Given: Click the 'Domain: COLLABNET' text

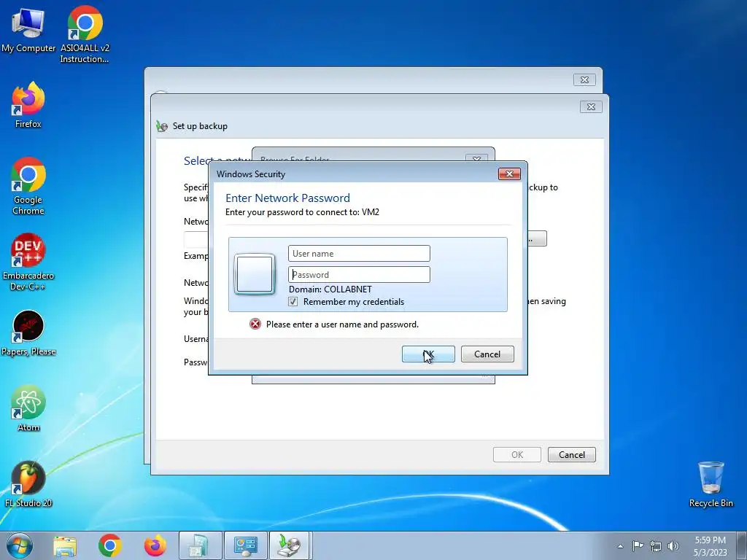Looking at the screenshot, I should point(330,289).
